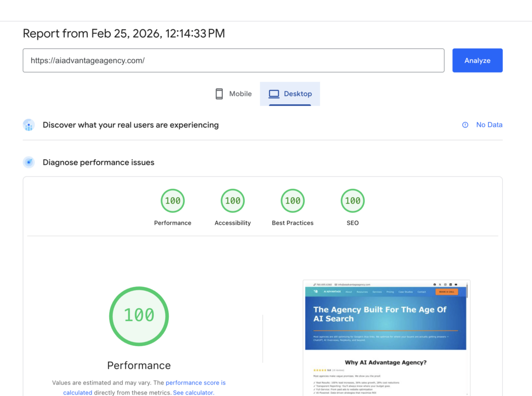Click the laptop icon beside Desktop
Screen dimensions: 532x396
274,93
